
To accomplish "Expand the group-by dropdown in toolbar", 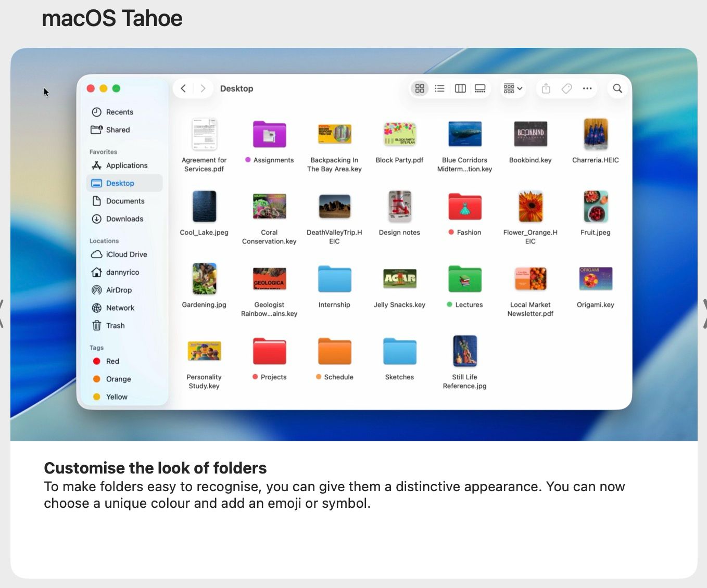I will pyautogui.click(x=513, y=88).
